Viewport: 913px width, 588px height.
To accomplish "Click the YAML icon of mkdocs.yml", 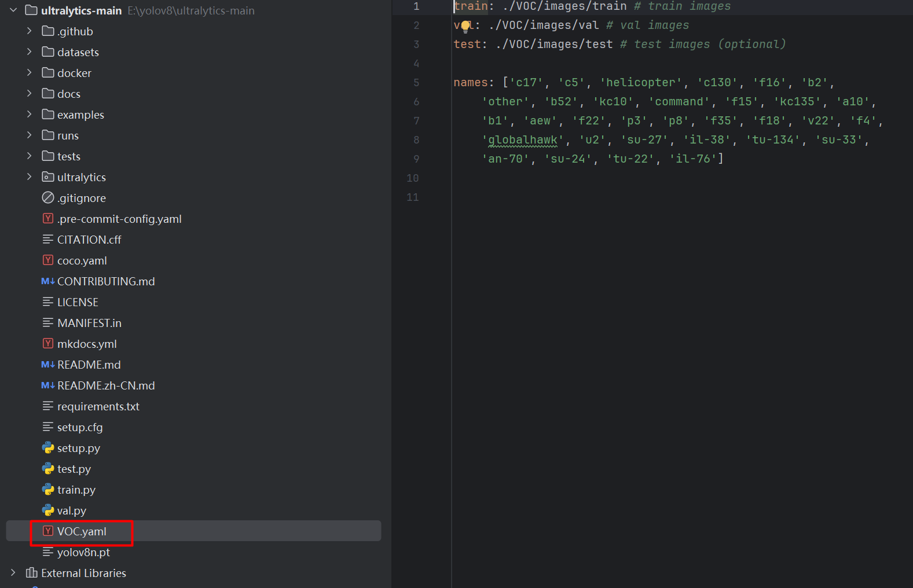I will pos(48,344).
